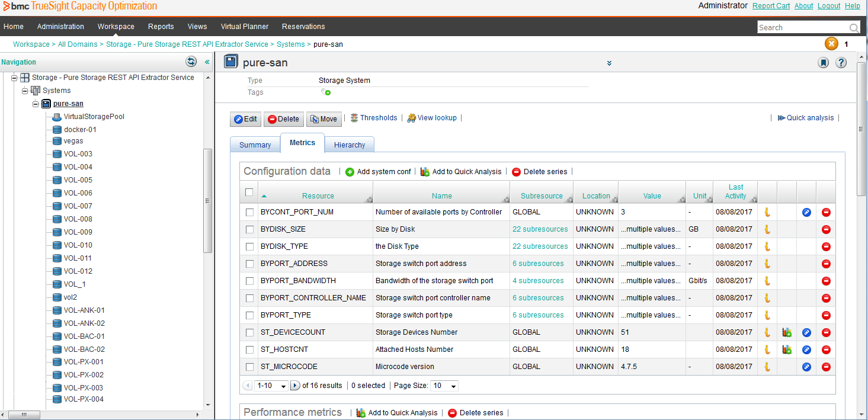
Task: Switch to the Hierarchy tab
Action: click(350, 145)
